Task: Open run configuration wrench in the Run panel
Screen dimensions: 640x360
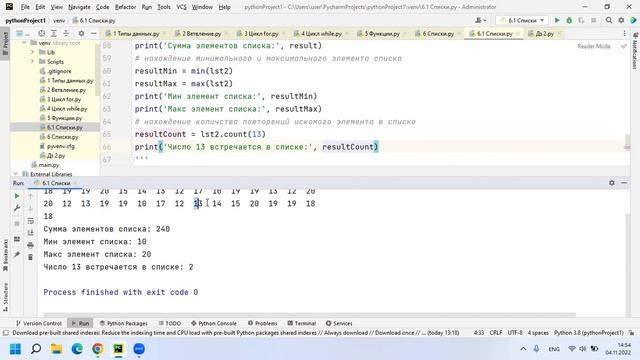Action: click(x=17, y=208)
